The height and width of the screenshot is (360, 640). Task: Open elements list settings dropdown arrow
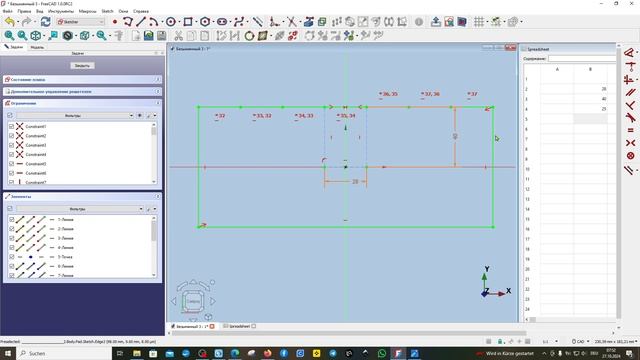(x=155, y=209)
